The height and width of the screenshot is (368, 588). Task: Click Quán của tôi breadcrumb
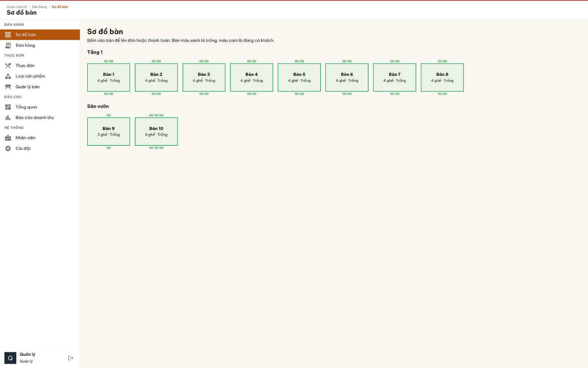click(17, 7)
